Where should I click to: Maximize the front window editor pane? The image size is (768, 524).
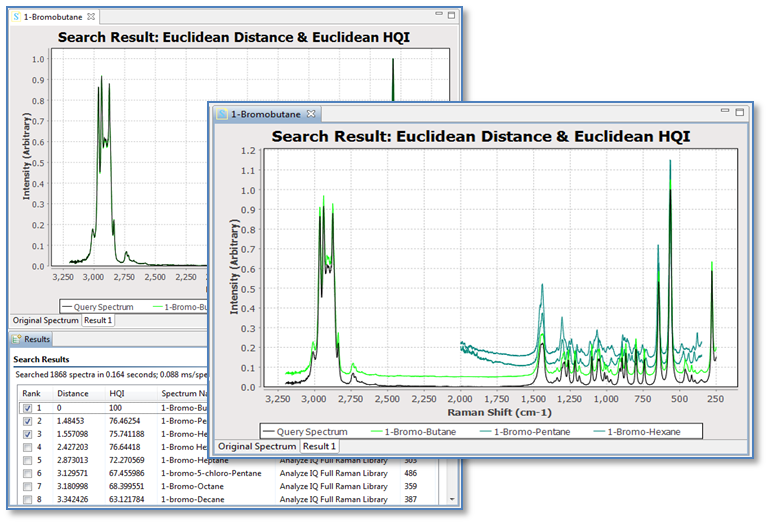coord(740,112)
